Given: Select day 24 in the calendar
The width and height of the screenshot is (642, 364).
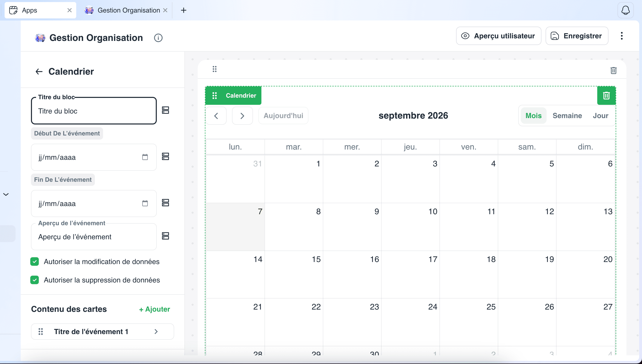Looking at the screenshot, I should 411,322.
